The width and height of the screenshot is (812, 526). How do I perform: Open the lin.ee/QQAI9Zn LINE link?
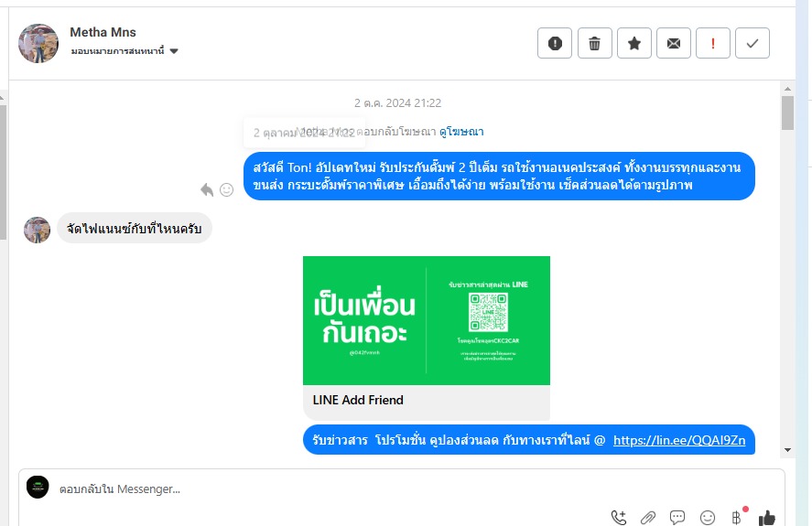tap(679, 440)
